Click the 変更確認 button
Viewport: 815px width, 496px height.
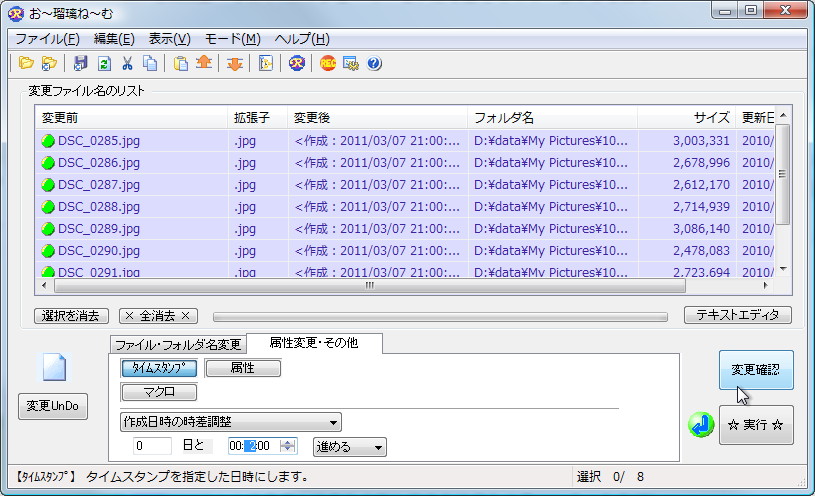[756, 370]
